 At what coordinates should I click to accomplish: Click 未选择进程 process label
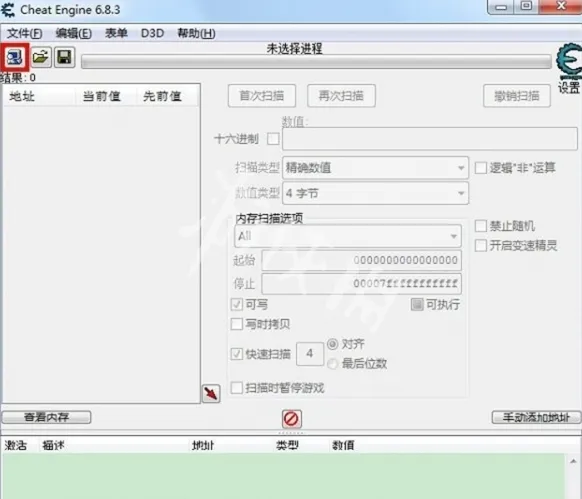click(x=294, y=49)
